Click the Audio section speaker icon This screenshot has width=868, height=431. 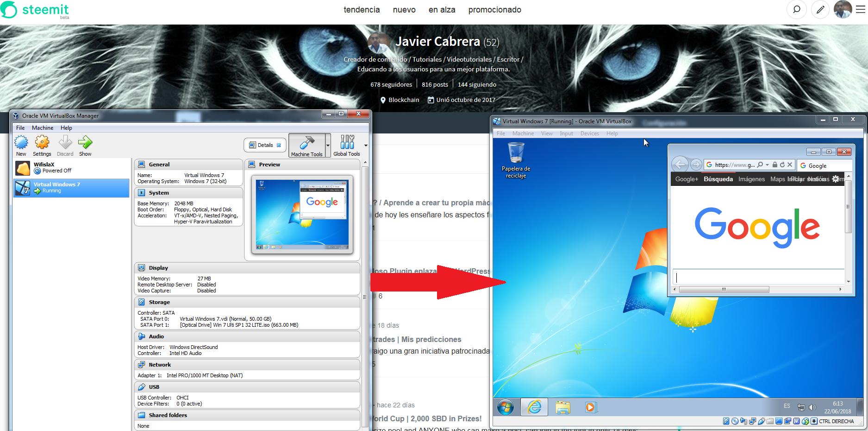142,336
